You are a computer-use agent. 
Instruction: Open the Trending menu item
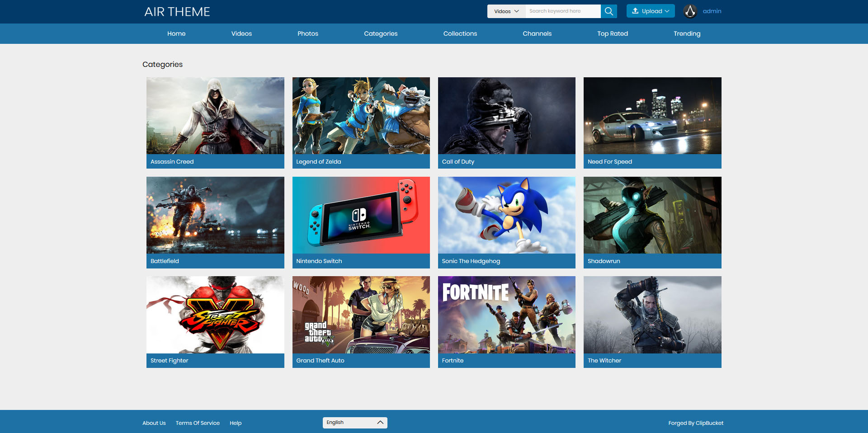pos(687,33)
